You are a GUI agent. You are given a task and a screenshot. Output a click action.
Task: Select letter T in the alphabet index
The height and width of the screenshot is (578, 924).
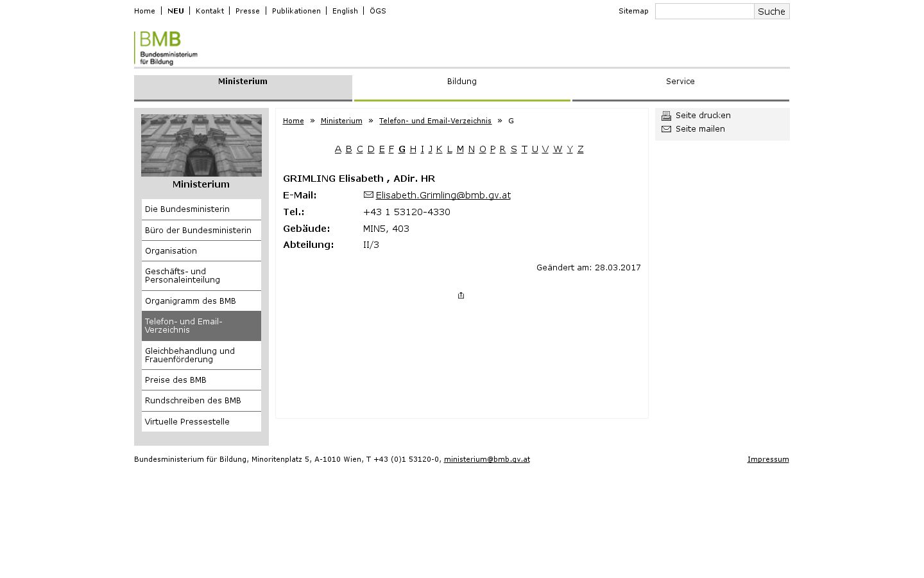coord(524,149)
